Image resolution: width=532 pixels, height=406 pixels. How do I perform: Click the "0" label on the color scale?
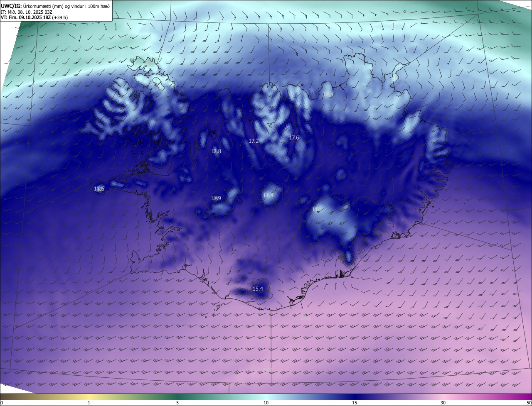[x=2, y=403]
